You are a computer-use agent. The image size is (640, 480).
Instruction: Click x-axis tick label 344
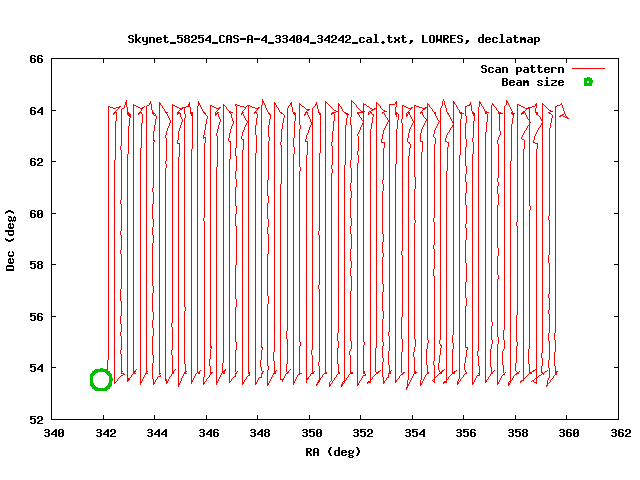[157, 433]
